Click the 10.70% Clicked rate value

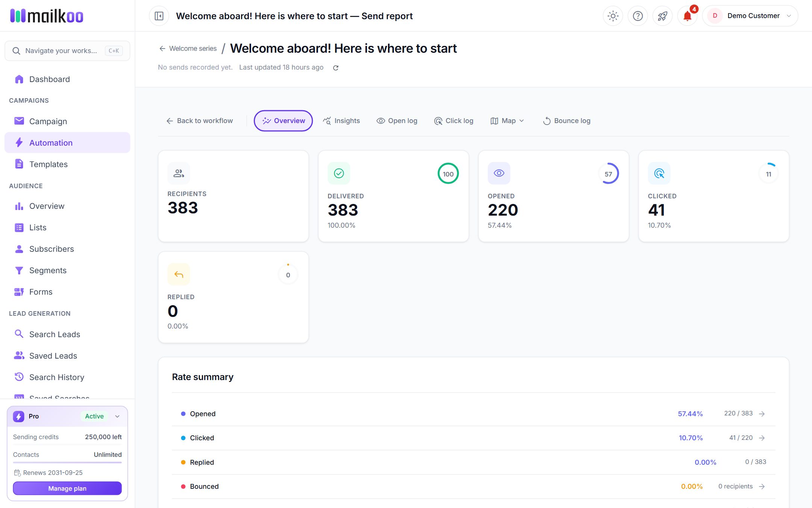coord(691,438)
